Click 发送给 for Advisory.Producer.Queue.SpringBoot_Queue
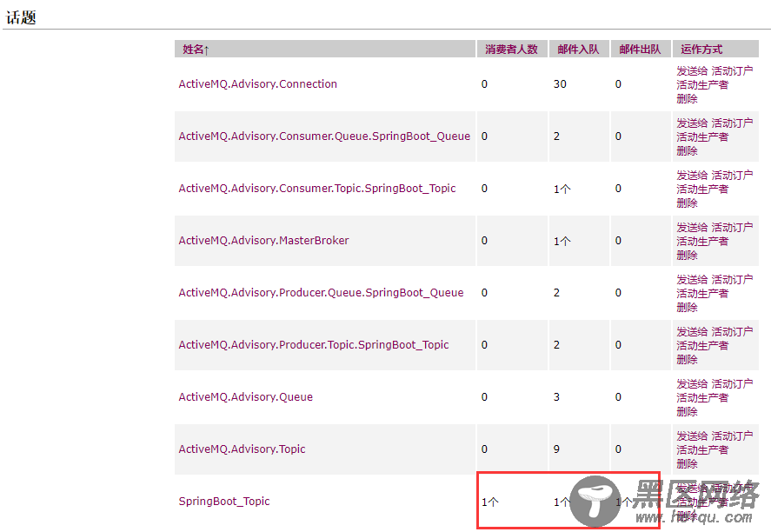 (692, 279)
